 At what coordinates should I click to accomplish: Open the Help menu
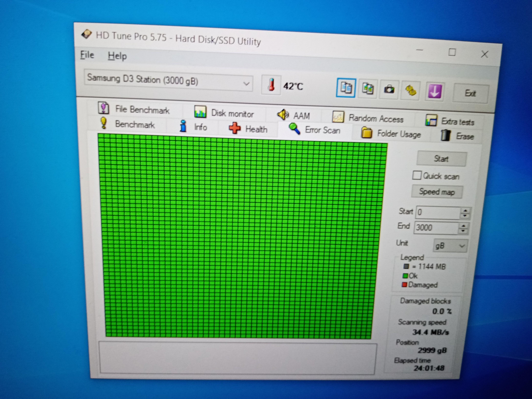[117, 56]
